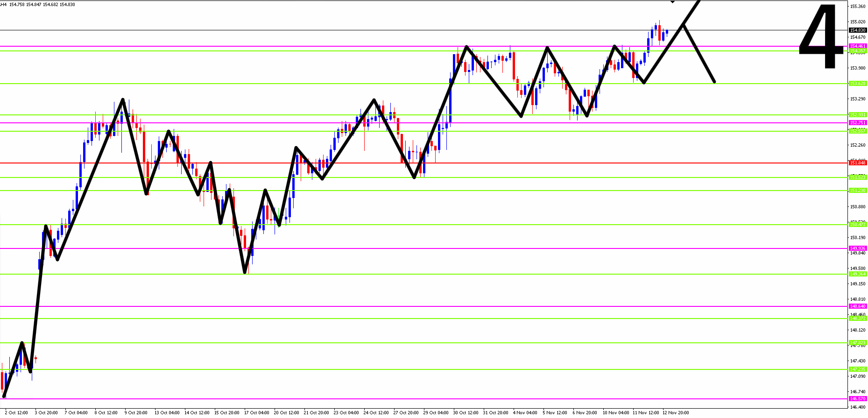Click the green 147.823 level label

858,343
